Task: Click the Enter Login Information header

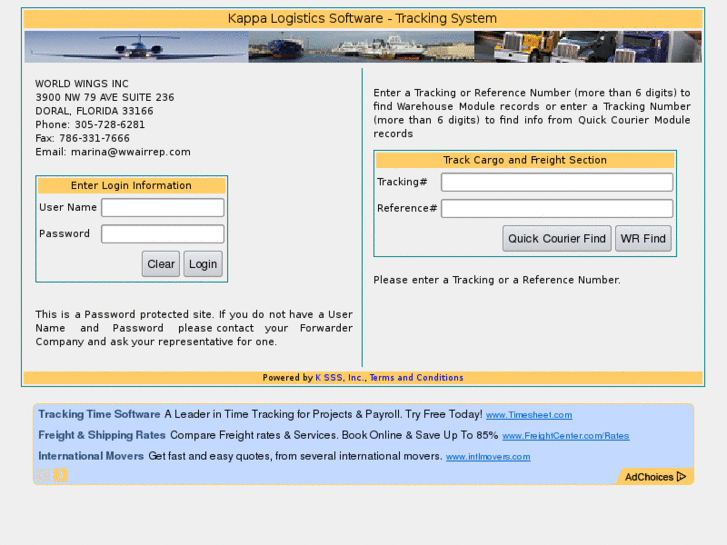Action: (x=131, y=186)
